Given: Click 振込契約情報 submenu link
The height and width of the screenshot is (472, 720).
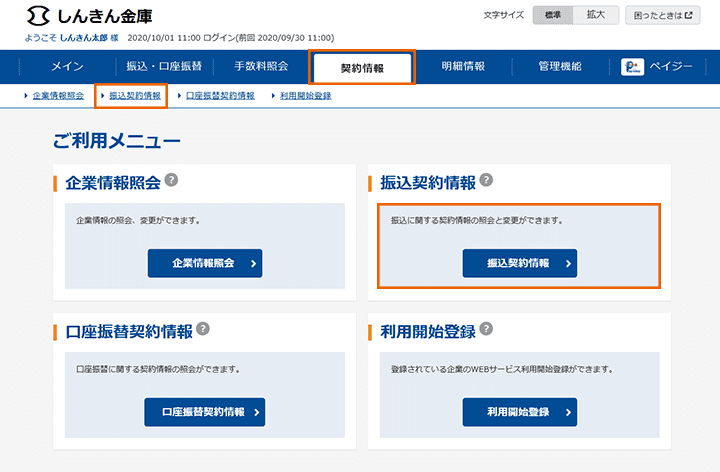Looking at the screenshot, I should [134, 96].
